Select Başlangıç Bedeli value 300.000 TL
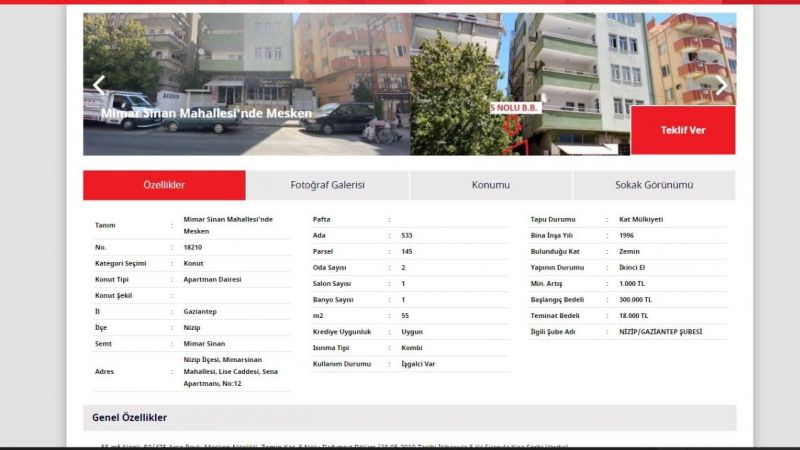 [x=635, y=299]
